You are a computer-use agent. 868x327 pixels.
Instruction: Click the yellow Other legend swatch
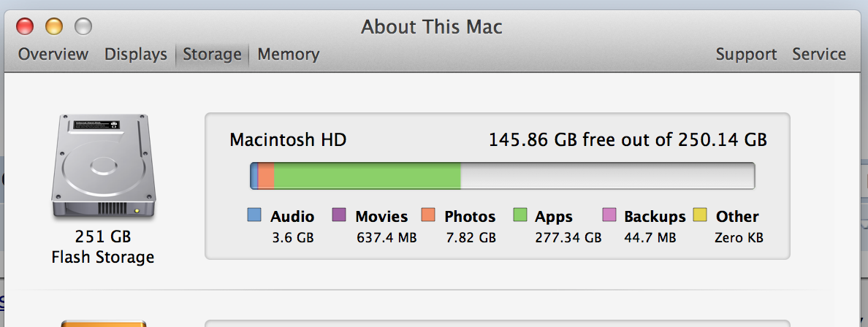click(700, 215)
